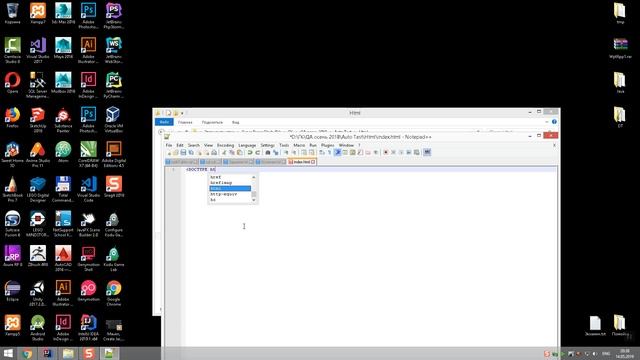Click the Zoom In toolbar icon
The image size is (640, 360).
[x=286, y=152]
